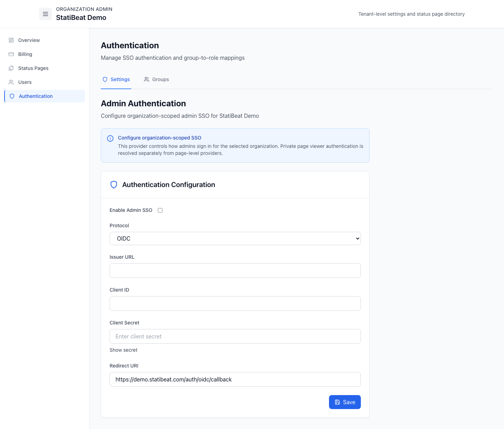Viewport: 504px width, 429px height.
Task: Click the info icon in the SSO banner
Action: click(x=110, y=138)
